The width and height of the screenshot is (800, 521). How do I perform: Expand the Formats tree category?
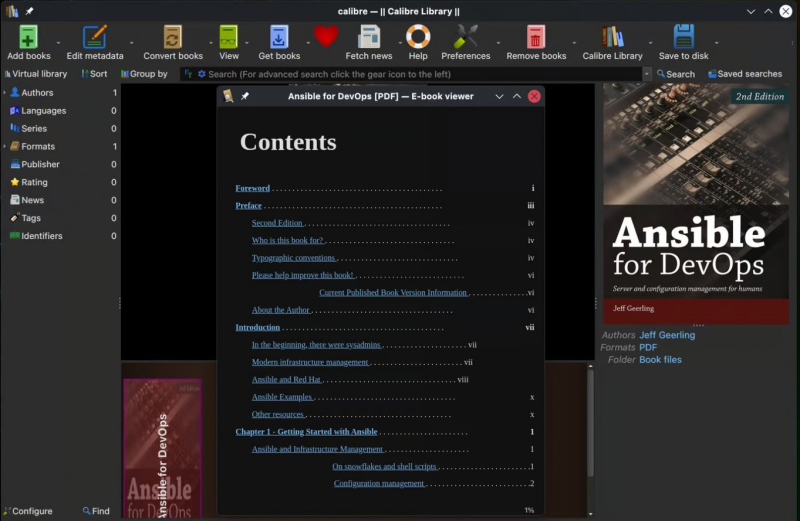point(5,146)
